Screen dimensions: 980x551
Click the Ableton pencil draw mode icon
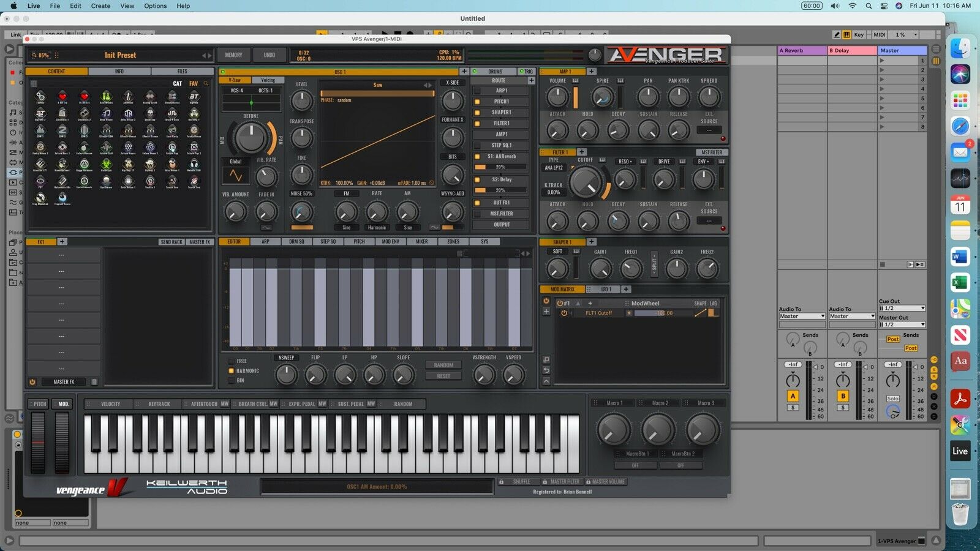(837, 35)
